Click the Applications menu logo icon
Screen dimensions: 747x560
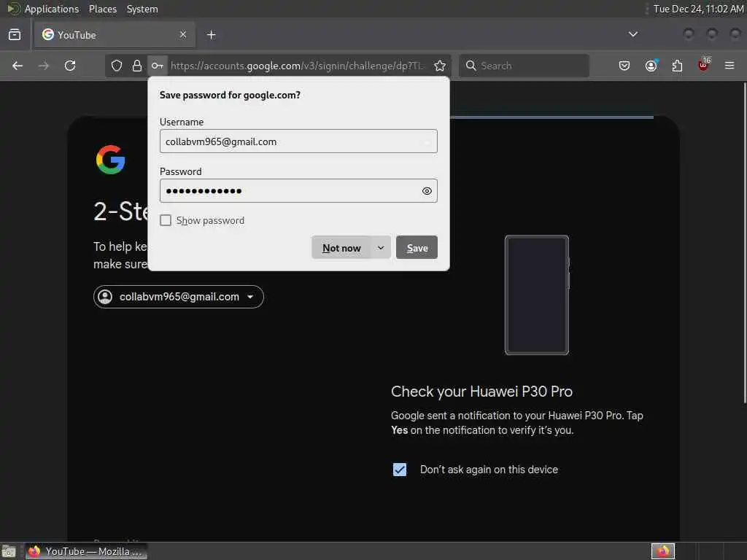click(14, 9)
